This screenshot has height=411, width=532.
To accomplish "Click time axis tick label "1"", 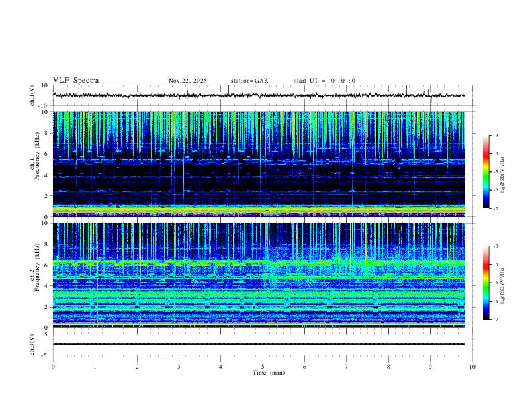I will pos(95,367).
